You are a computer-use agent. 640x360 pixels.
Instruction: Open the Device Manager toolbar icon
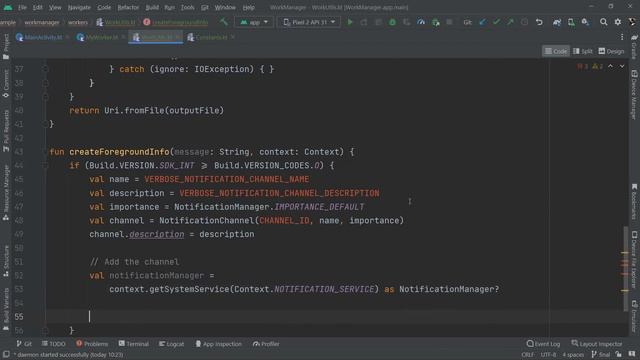click(x=571, y=22)
